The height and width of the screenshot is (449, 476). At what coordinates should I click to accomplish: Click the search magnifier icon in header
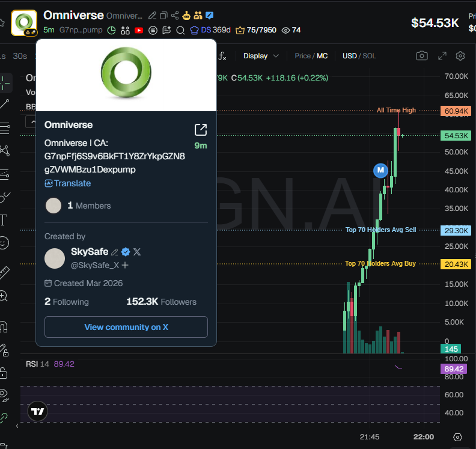181,31
